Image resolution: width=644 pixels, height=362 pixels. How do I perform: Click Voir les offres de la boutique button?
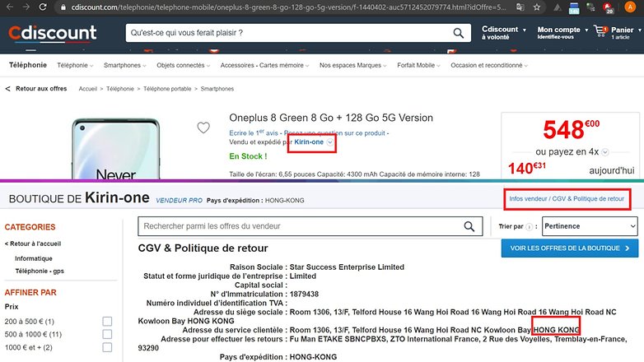(570, 248)
